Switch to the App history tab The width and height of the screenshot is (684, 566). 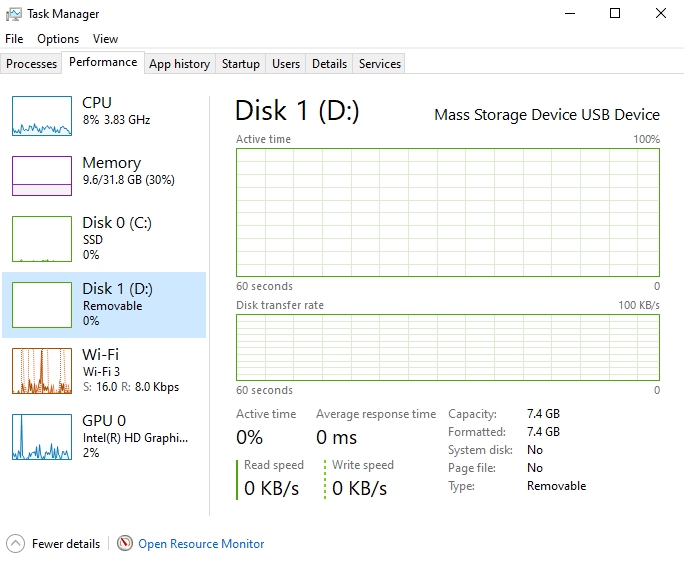pos(179,64)
